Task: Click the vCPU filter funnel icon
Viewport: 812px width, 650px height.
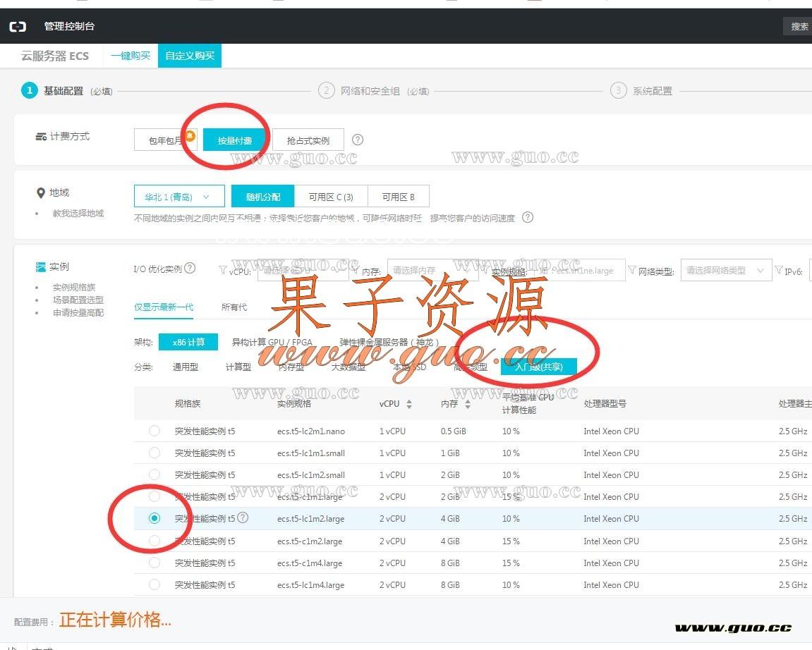Action: (x=223, y=270)
